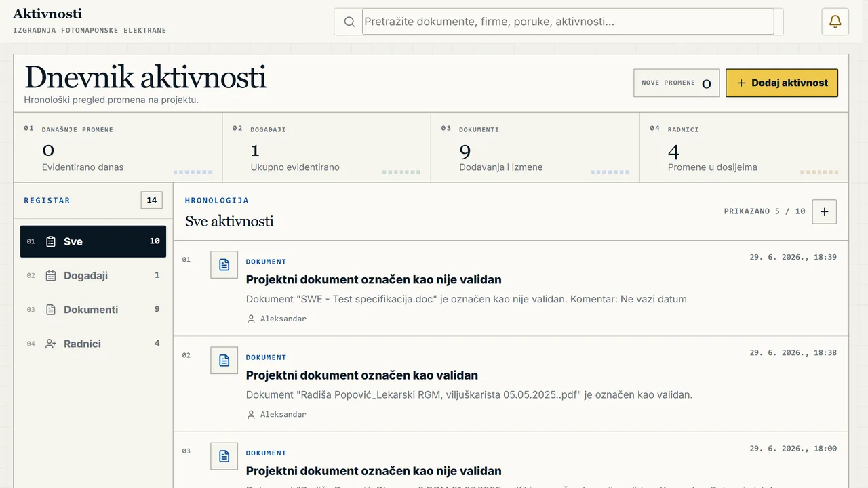Screen dimensions: 868x488
Task: Click the Aktivnosti page title in header
Action: (x=47, y=14)
